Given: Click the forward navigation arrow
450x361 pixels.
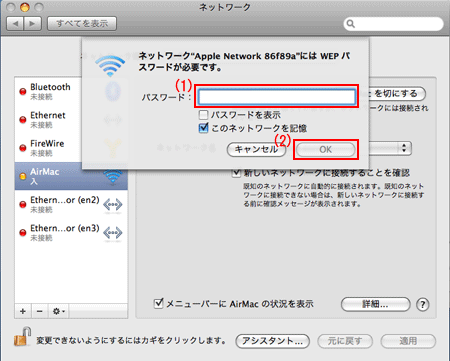Looking at the screenshot, I should pyautogui.click(x=33, y=24).
